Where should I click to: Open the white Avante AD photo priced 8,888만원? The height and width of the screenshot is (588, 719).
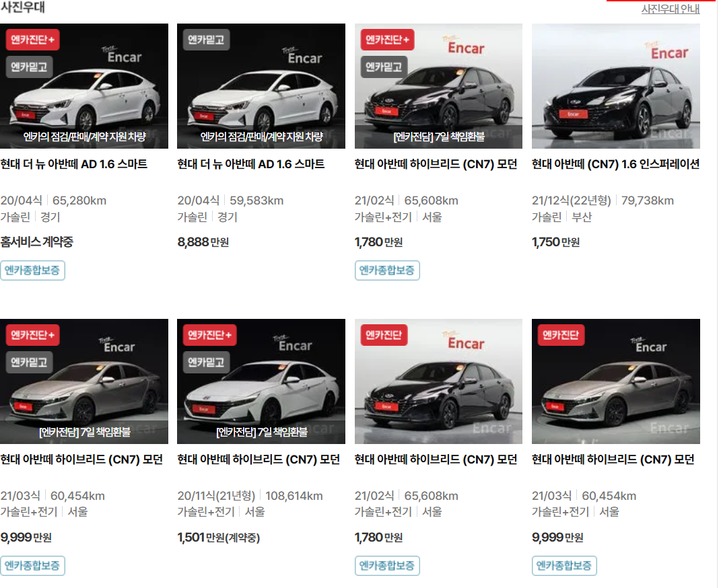[261, 86]
